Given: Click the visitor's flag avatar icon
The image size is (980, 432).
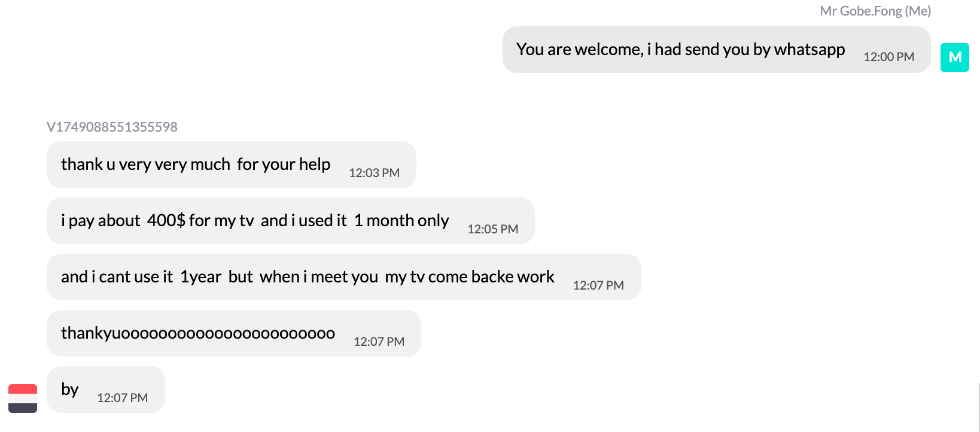Looking at the screenshot, I should 23,398.
